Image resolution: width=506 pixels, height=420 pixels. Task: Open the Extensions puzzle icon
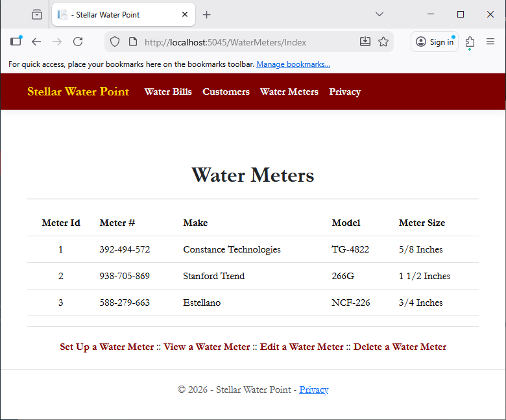click(470, 42)
